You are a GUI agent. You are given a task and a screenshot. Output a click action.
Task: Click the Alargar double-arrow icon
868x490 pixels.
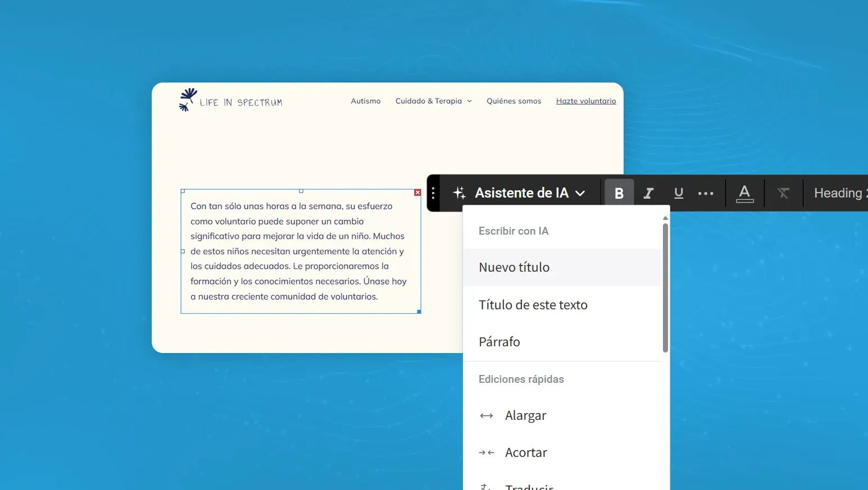487,416
